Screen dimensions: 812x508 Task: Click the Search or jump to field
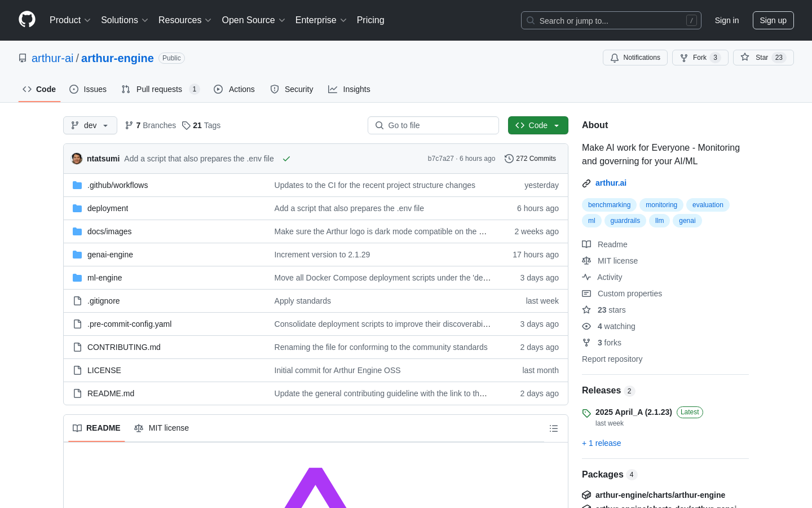click(x=611, y=20)
